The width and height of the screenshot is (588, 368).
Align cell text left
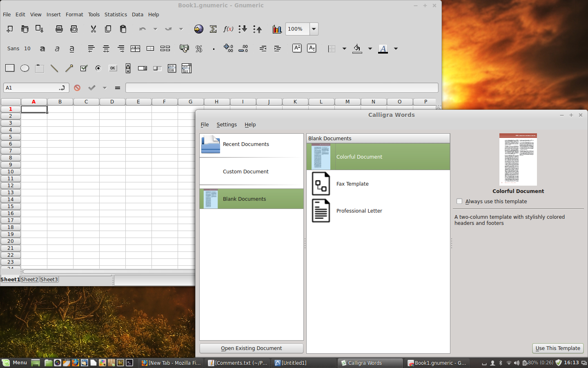coord(91,49)
